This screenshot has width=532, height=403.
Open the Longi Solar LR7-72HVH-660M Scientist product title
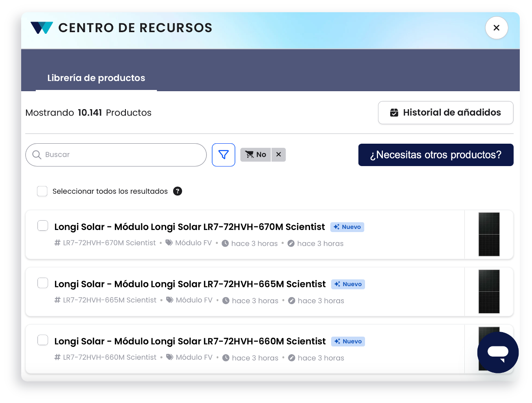(190, 341)
